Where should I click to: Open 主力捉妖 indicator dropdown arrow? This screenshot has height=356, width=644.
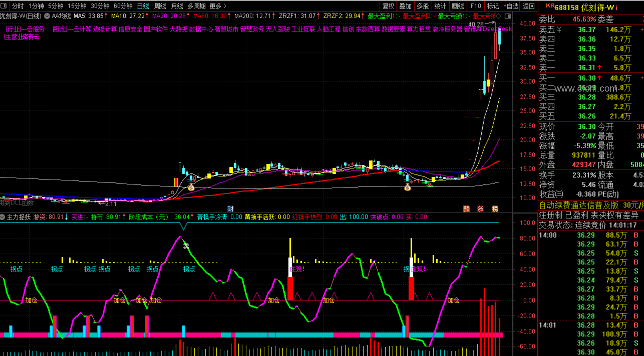(3, 217)
